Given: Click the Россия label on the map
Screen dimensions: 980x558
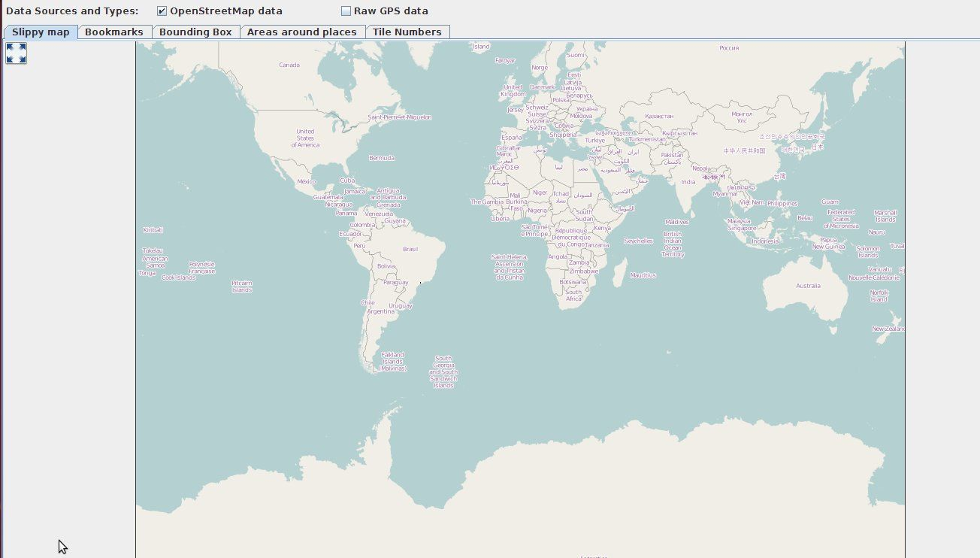Looking at the screenshot, I should (729, 48).
